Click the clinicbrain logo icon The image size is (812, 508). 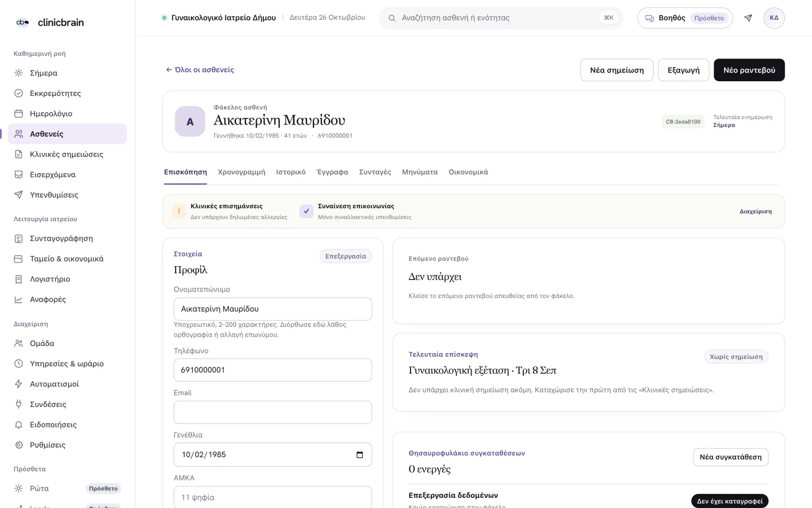pyautogui.click(x=22, y=22)
